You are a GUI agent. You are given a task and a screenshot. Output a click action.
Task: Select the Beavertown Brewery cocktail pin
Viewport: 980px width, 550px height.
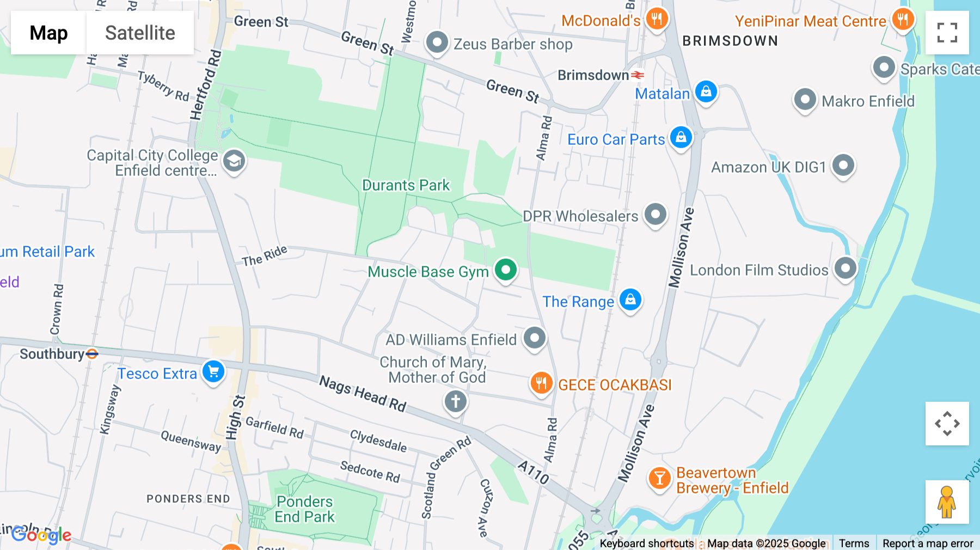(x=659, y=479)
